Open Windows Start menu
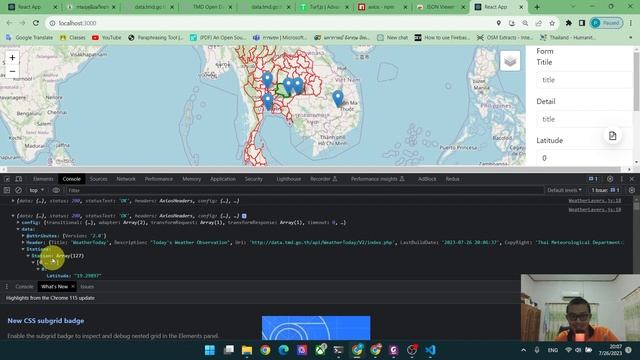This screenshot has height=360, width=640. pyautogui.click(x=210, y=350)
